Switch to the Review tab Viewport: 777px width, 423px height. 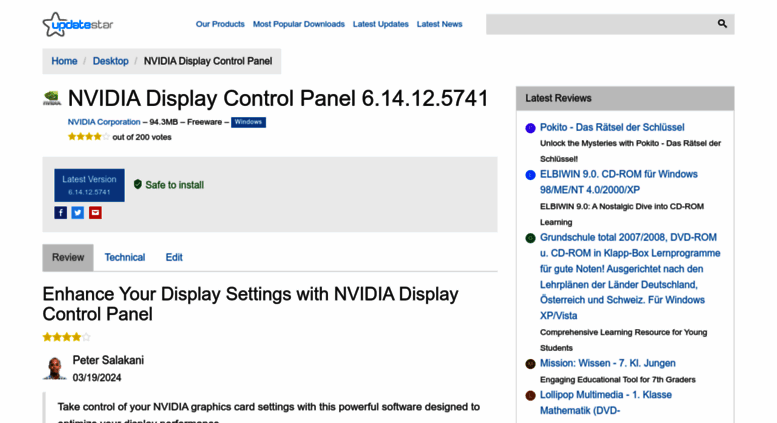(x=68, y=258)
